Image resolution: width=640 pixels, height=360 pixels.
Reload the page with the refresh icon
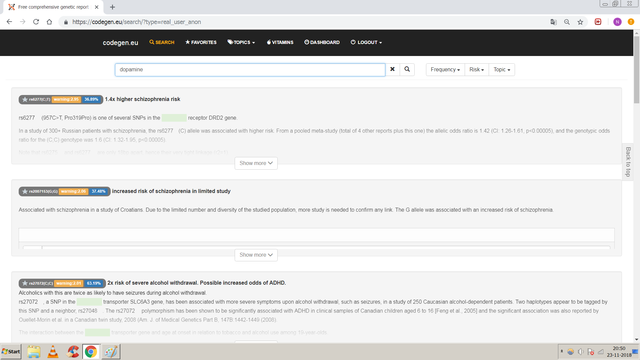coord(36,22)
